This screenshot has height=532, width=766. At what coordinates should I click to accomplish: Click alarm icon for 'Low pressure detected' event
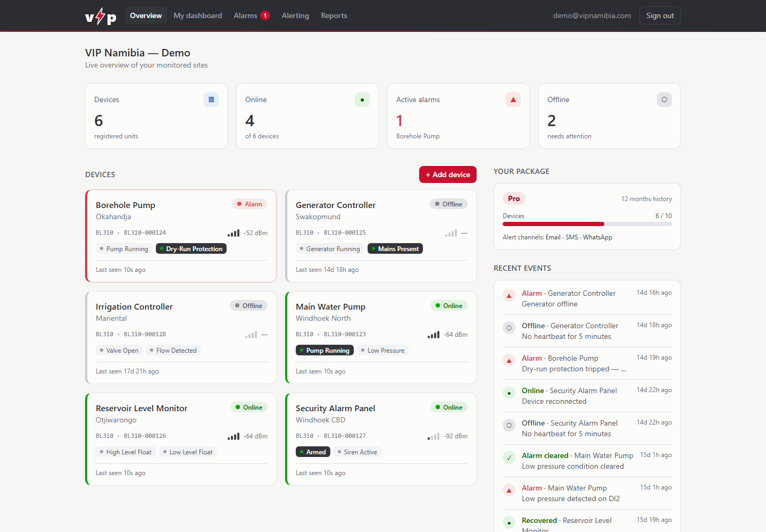[509, 491]
